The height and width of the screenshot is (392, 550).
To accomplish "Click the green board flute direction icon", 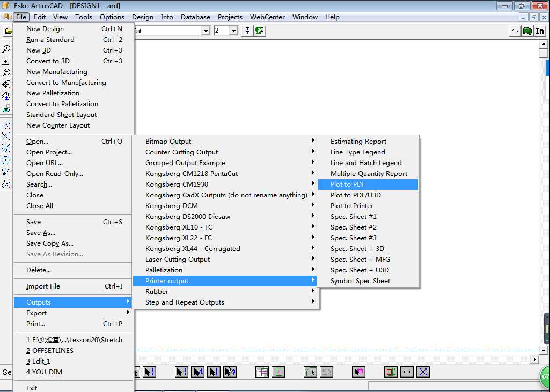I will (x=527, y=31).
